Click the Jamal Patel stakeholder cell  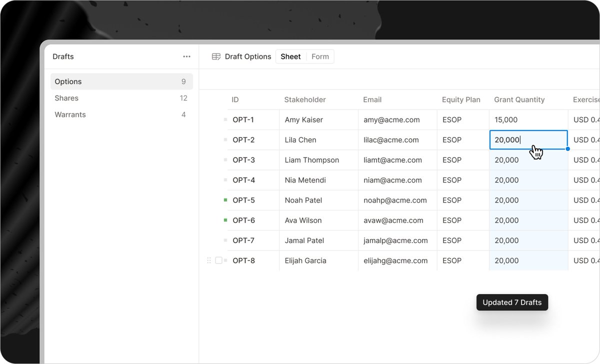[x=318, y=240]
